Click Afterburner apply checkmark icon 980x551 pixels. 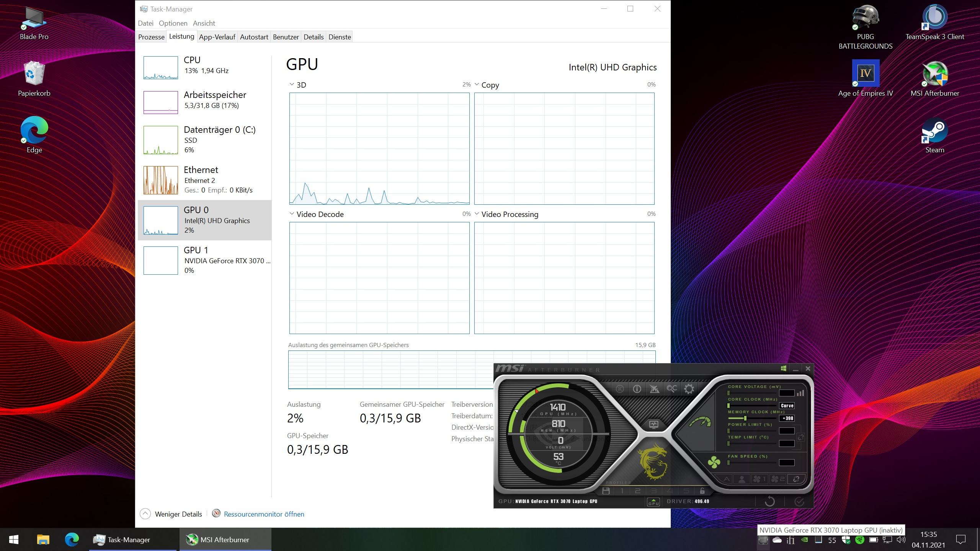pos(799,501)
